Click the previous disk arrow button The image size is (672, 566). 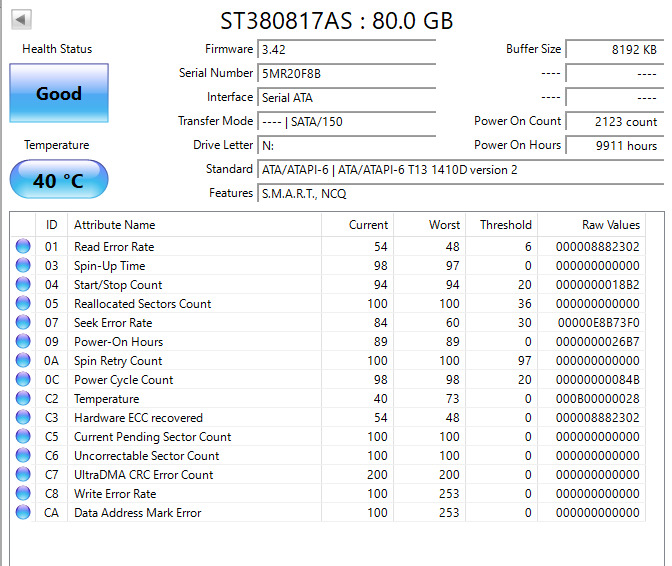pos(21,19)
